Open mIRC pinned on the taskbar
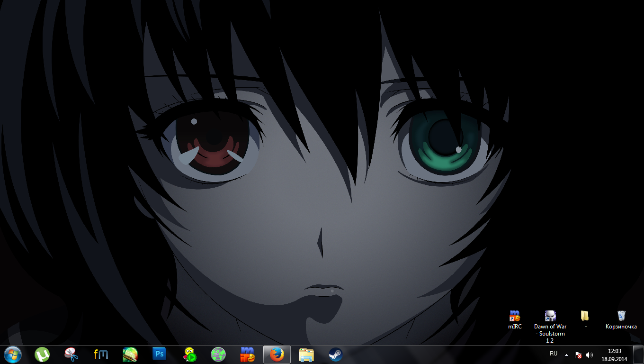The width and height of the screenshot is (644, 364). tap(248, 355)
